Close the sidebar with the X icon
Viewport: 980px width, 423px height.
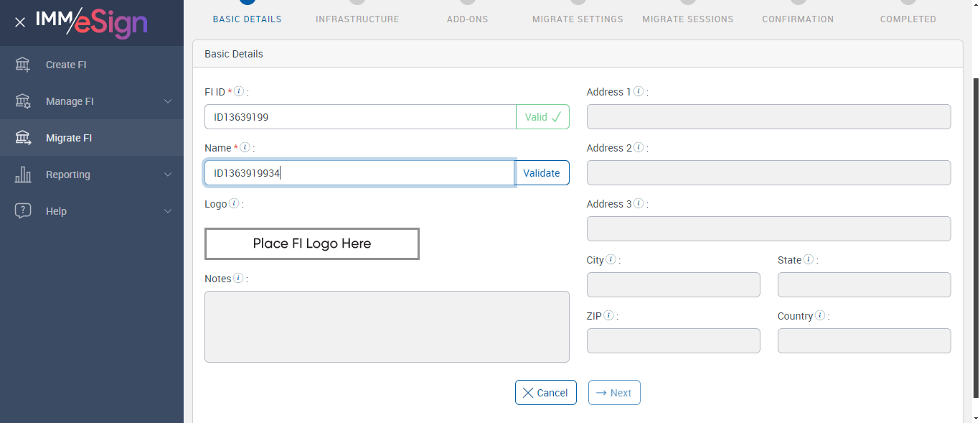(x=20, y=22)
